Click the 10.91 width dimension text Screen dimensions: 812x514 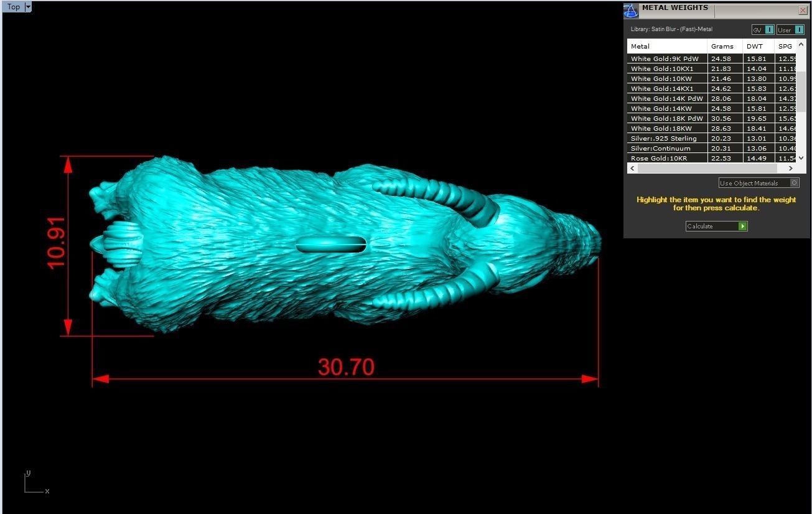point(56,243)
